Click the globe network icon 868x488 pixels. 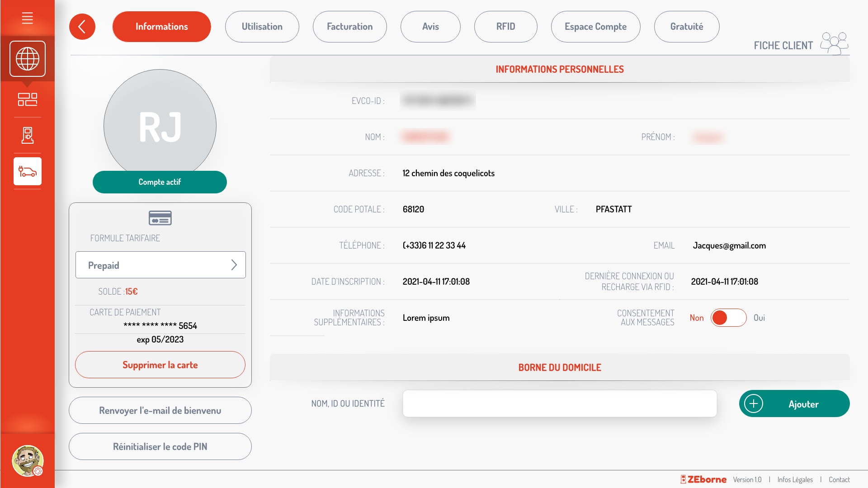(28, 59)
